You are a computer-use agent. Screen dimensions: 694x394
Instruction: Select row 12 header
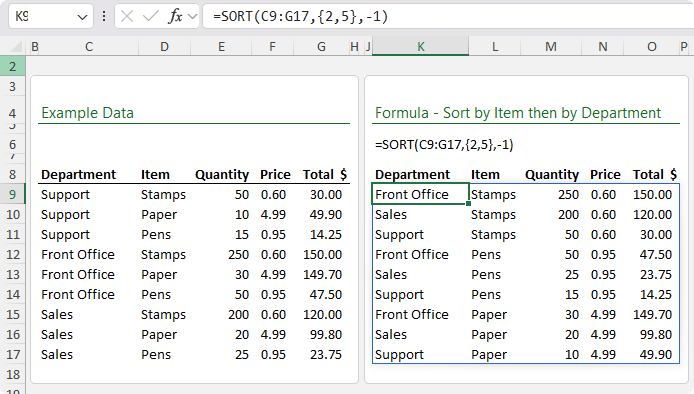point(12,255)
